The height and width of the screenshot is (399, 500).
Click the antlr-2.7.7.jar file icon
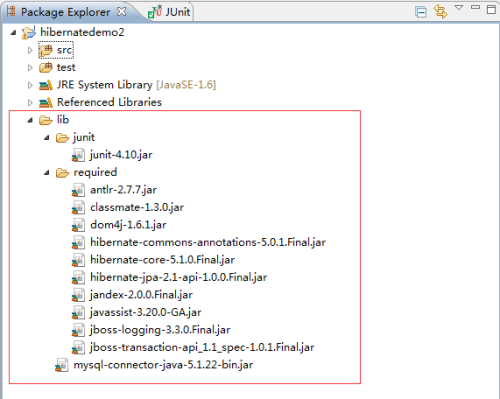[78, 190]
